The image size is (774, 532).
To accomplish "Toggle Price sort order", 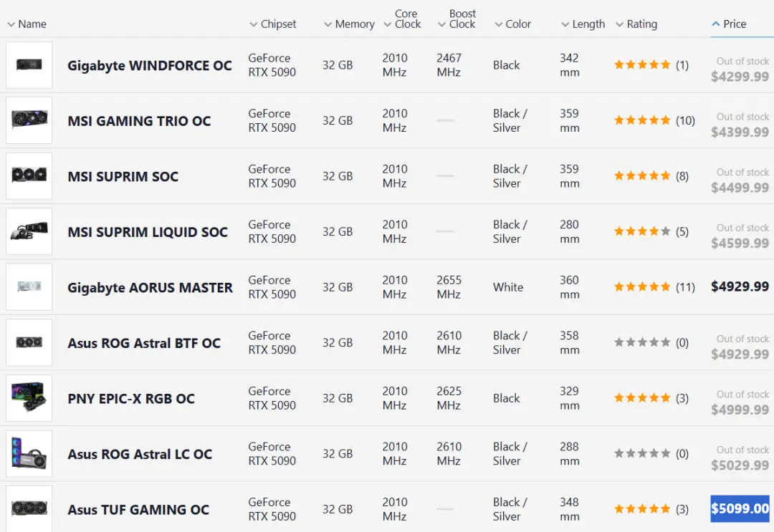I will point(729,24).
